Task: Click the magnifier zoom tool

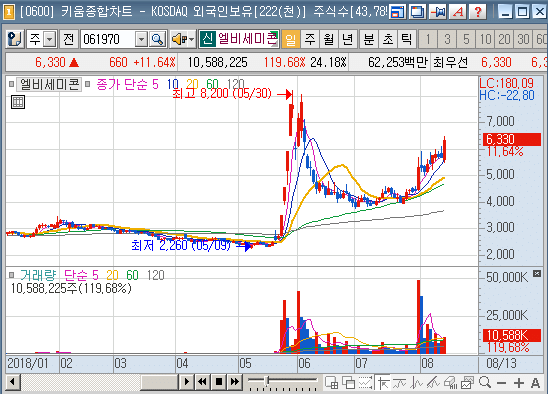Action: coord(485,382)
